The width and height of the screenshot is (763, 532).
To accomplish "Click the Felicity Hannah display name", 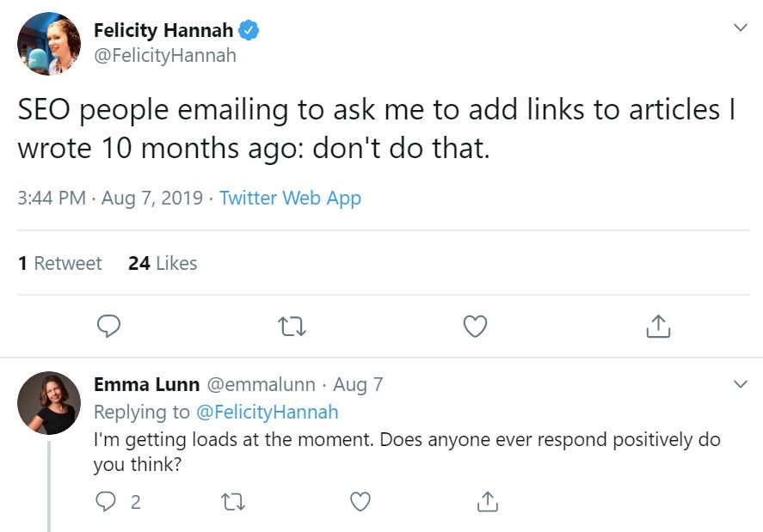I will (x=163, y=30).
